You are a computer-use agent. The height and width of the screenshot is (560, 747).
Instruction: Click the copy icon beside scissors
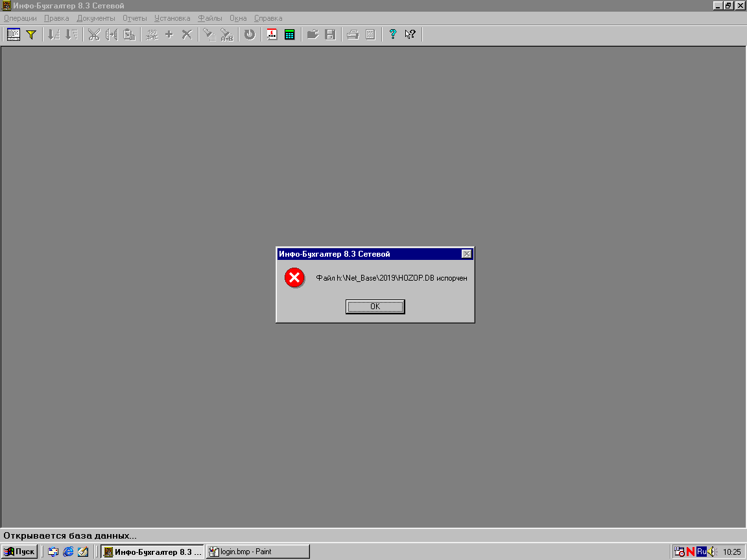112,34
